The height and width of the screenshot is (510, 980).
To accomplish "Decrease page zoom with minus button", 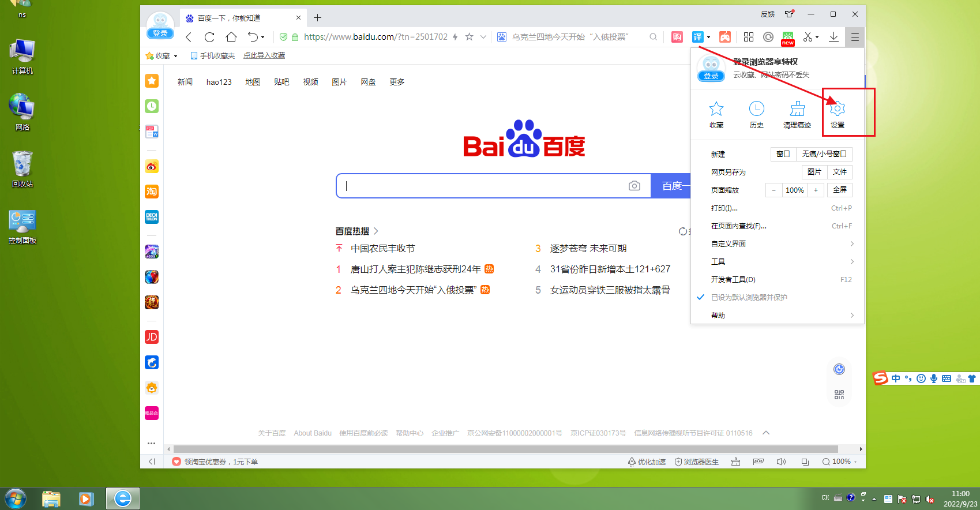I will click(x=774, y=190).
